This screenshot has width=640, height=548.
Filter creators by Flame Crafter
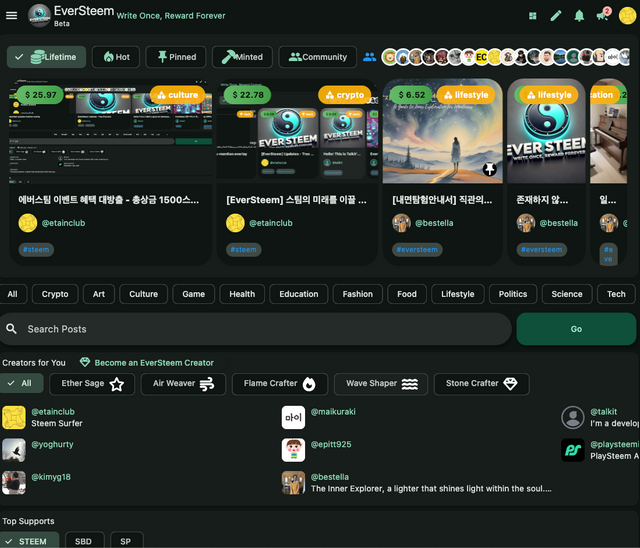[280, 384]
